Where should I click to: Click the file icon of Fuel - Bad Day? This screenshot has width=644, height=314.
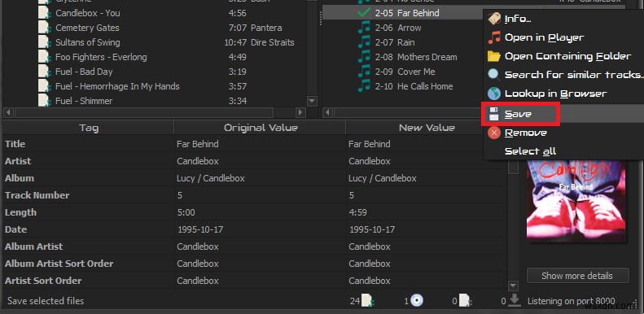pyautogui.click(x=44, y=72)
